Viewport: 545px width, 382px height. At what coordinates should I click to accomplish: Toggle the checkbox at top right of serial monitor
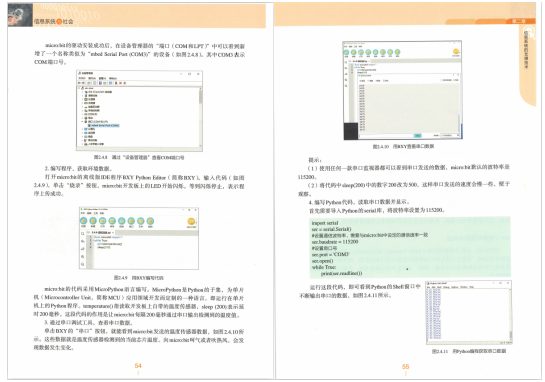pyautogui.click(x=441, y=80)
